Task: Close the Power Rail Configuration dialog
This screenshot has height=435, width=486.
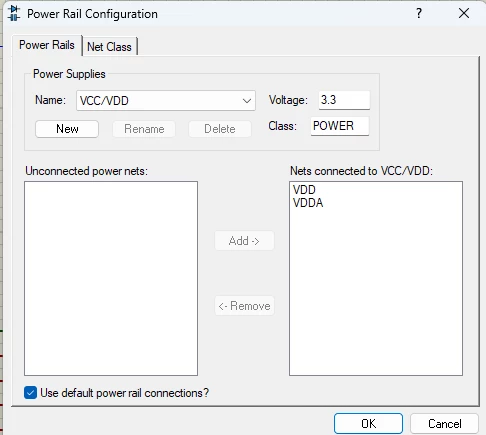Action: 464,13
